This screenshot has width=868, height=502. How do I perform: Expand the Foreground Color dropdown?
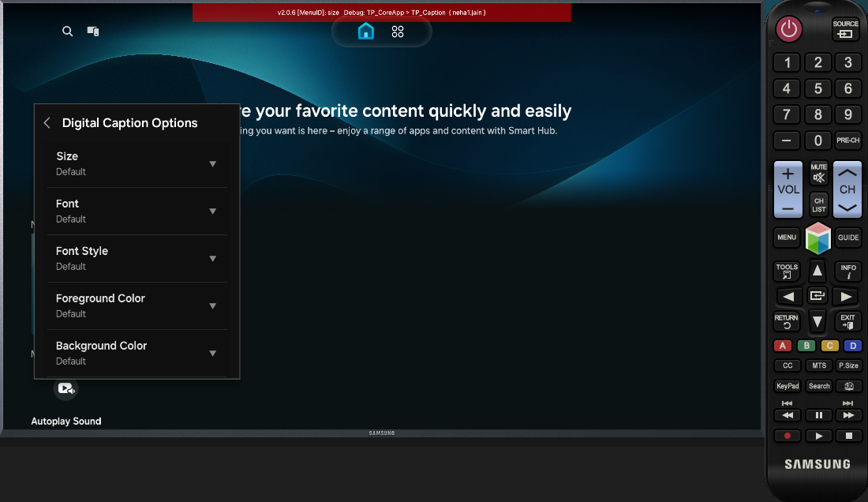point(213,305)
